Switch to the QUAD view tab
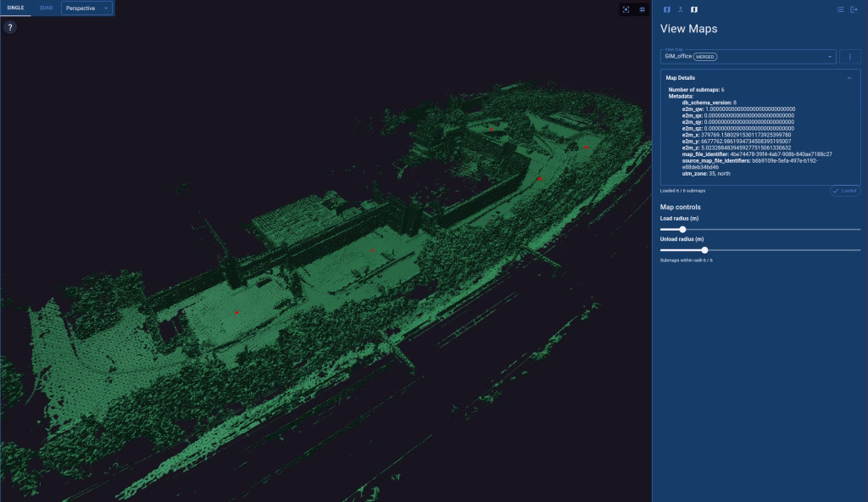The width and height of the screenshot is (868, 502). click(46, 8)
